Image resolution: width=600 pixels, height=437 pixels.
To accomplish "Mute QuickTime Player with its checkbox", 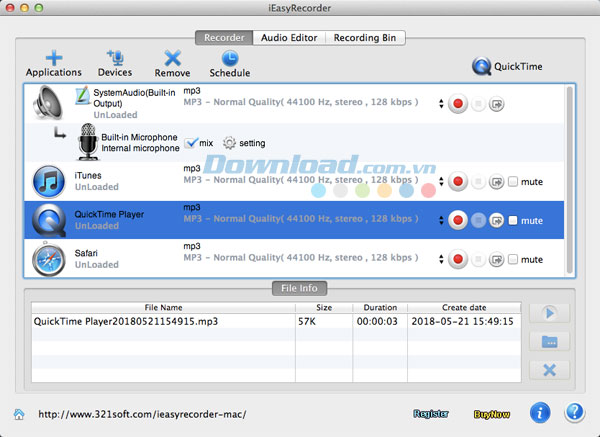I will (x=513, y=220).
